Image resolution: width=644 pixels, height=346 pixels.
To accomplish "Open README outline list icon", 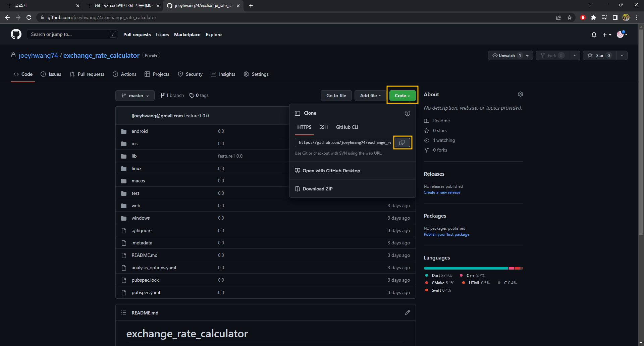I will (x=124, y=312).
